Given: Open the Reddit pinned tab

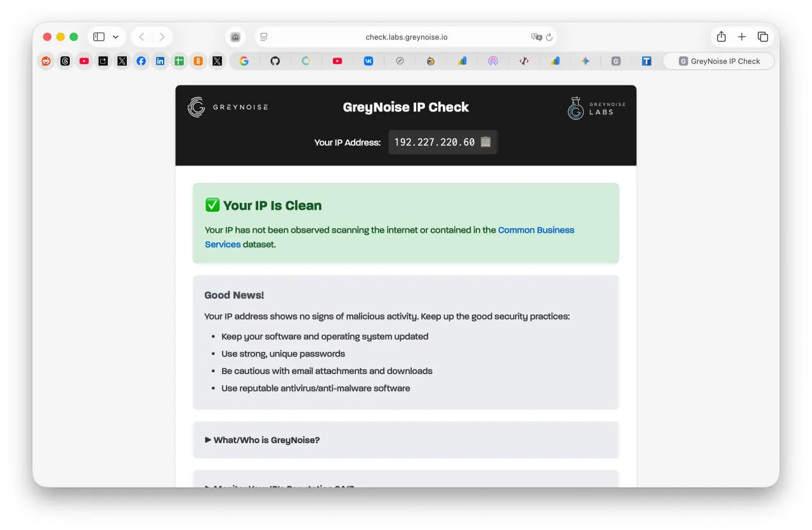Looking at the screenshot, I should [x=46, y=61].
